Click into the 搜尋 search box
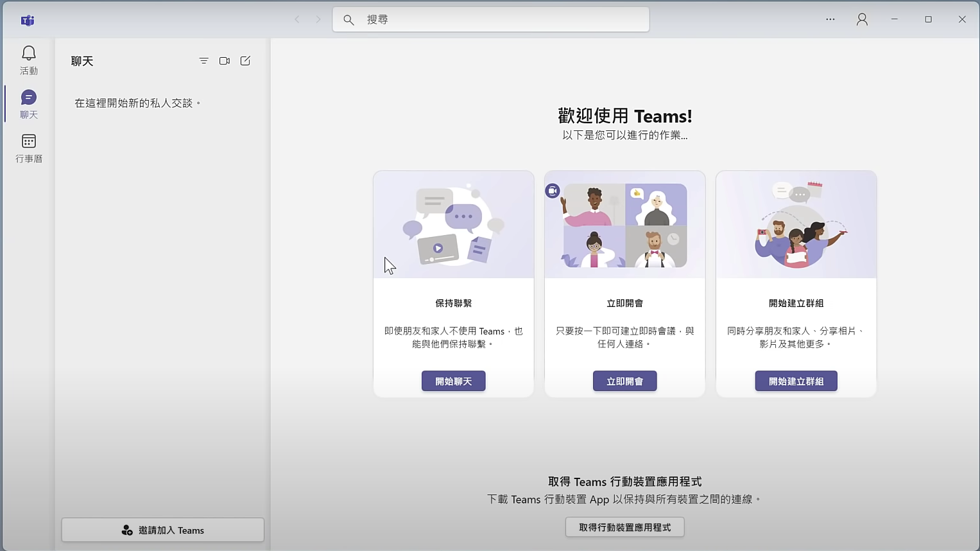 click(491, 20)
